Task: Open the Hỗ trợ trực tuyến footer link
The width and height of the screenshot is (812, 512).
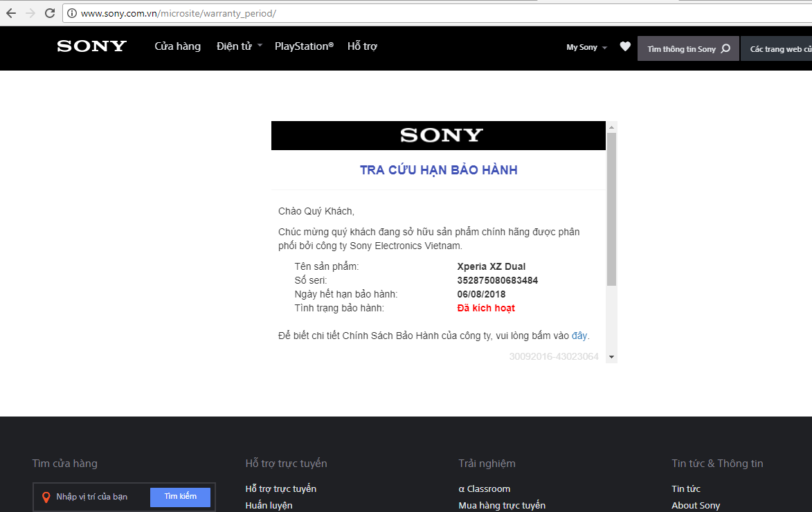Action: [280, 488]
